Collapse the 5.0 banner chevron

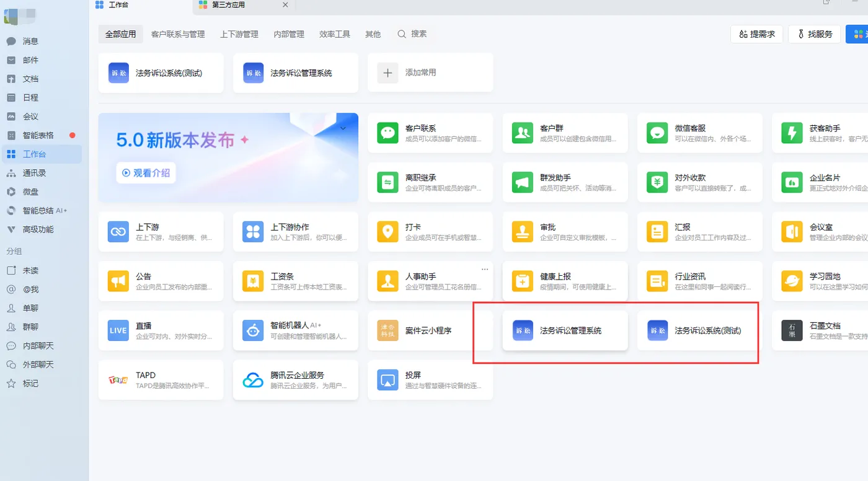pos(343,128)
